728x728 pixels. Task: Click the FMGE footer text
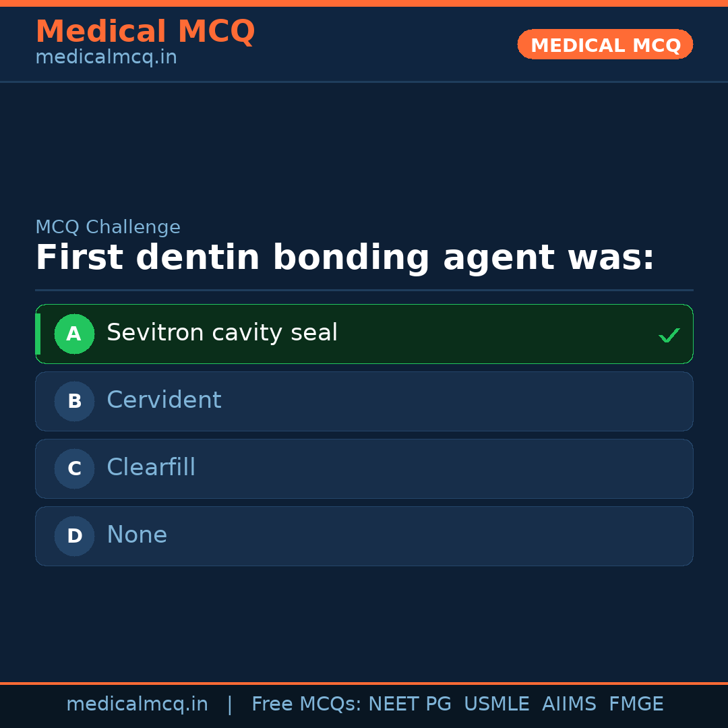point(636,704)
